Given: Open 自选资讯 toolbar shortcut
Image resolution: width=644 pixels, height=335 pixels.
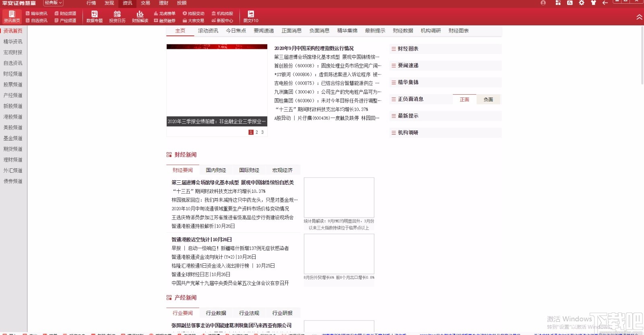Looking at the screenshot, I should pos(37,21).
